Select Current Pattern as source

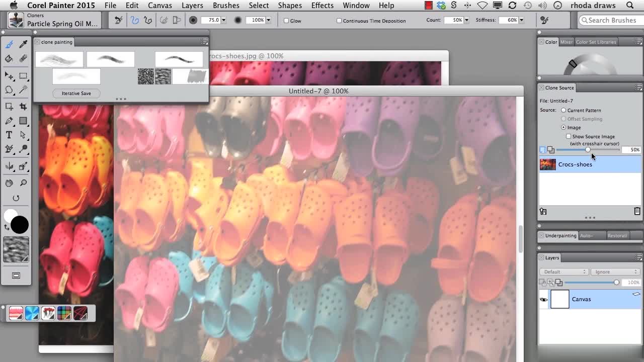click(563, 110)
